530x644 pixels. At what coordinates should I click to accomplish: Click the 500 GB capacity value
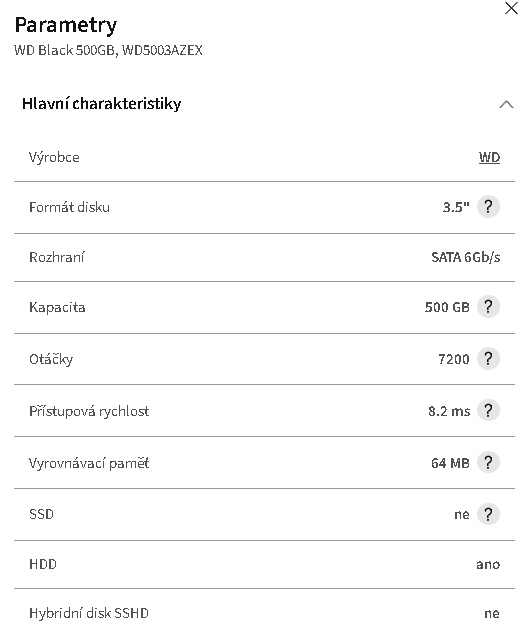click(x=447, y=307)
